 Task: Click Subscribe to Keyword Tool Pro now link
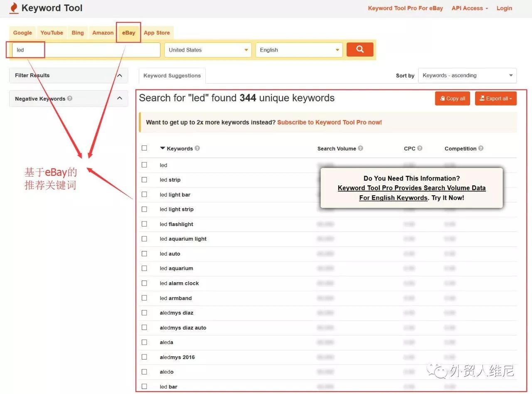[x=330, y=122]
